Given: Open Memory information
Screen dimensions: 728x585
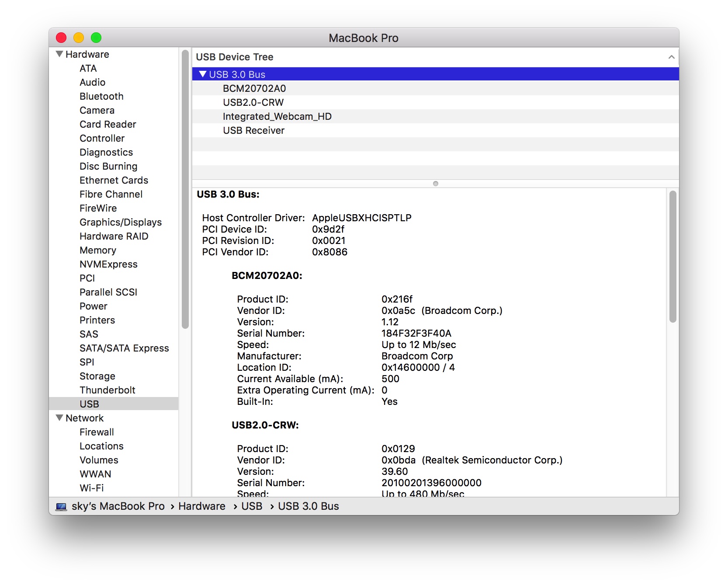Looking at the screenshot, I should [x=98, y=250].
